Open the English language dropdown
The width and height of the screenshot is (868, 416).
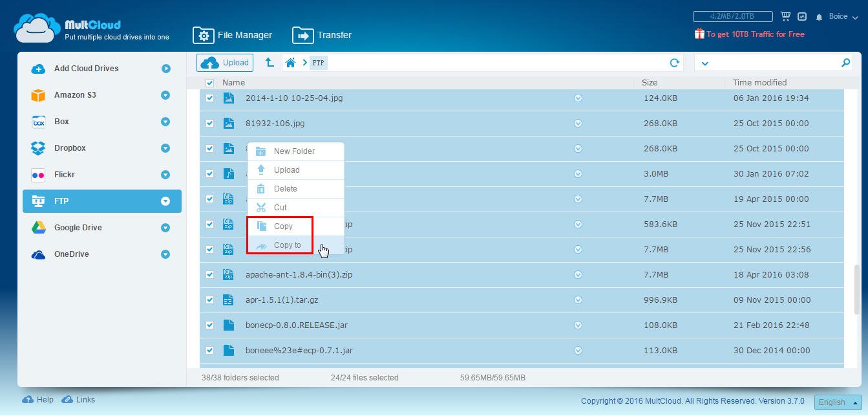click(x=838, y=402)
